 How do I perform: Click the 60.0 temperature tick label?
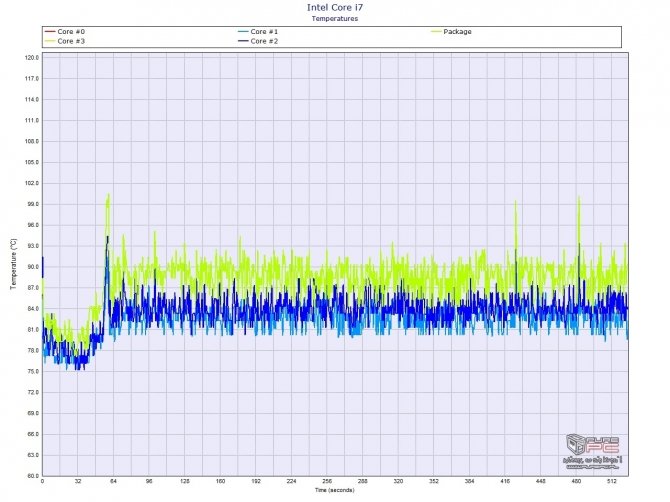[x=32, y=476]
